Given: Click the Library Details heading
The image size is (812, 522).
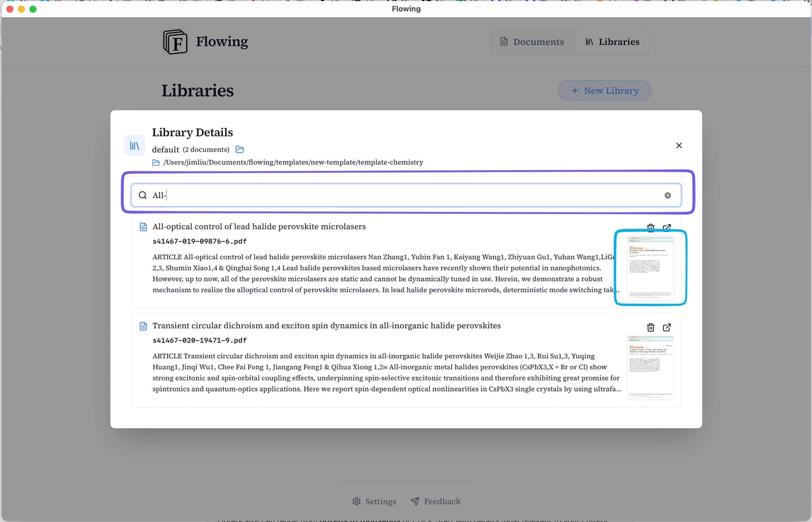Looking at the screenshot, I should (x=192, y=132).
